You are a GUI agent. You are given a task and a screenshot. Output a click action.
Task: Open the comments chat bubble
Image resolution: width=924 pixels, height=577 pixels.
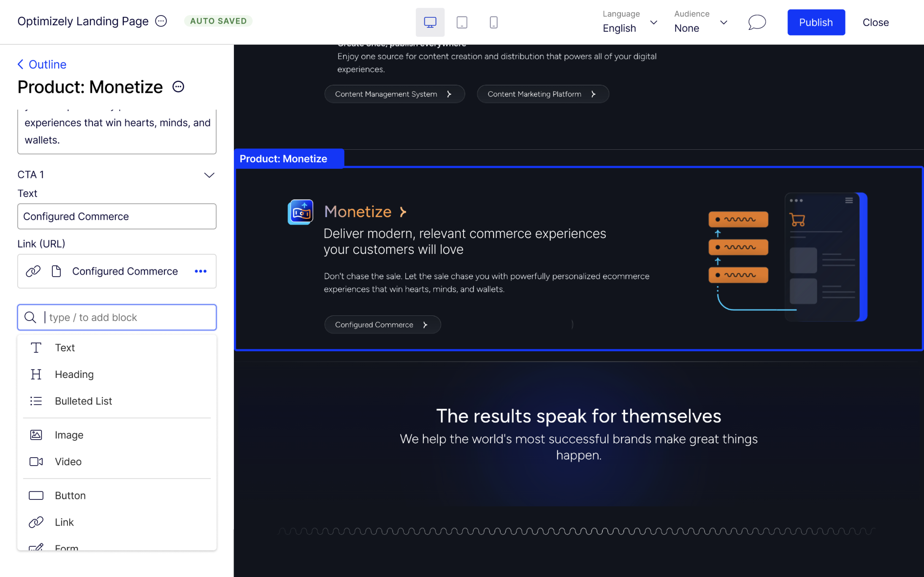pos(756,22)
